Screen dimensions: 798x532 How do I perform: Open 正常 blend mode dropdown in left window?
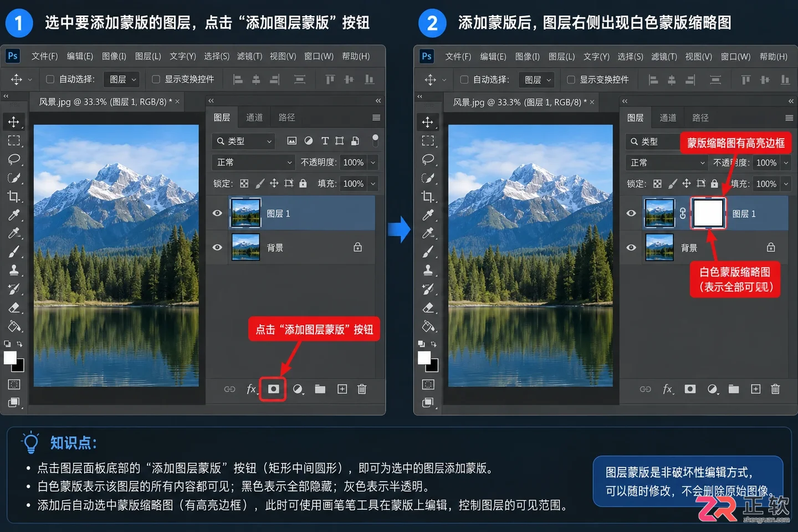[x=254, y=162]
